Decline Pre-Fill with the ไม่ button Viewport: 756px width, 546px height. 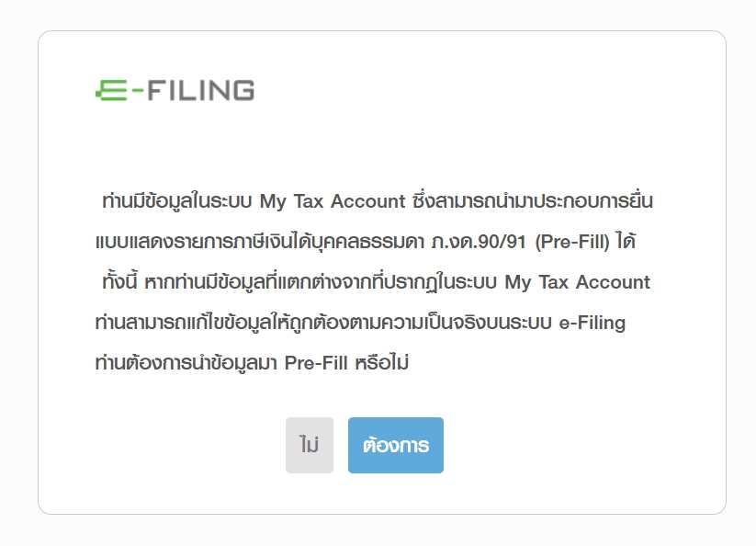310,445
